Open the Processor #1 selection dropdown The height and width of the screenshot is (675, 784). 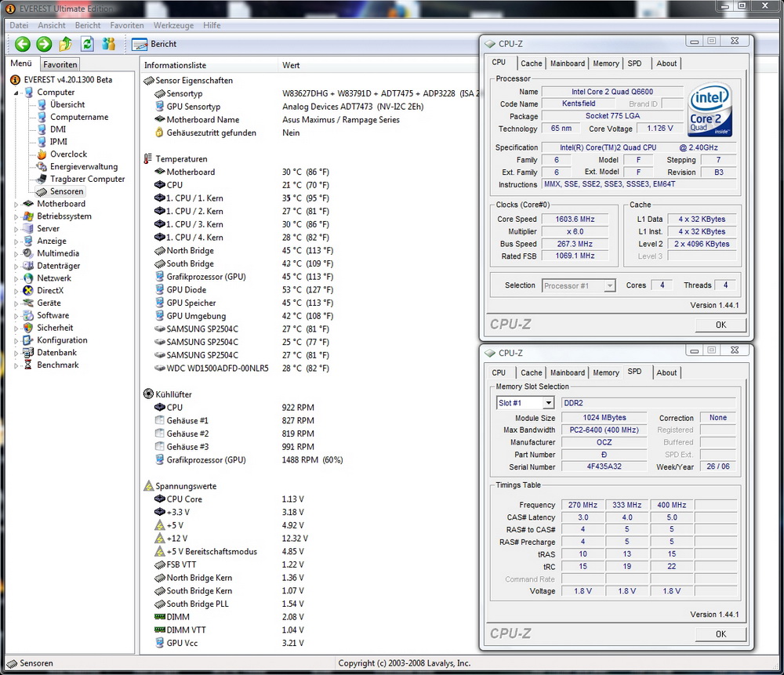579,285
